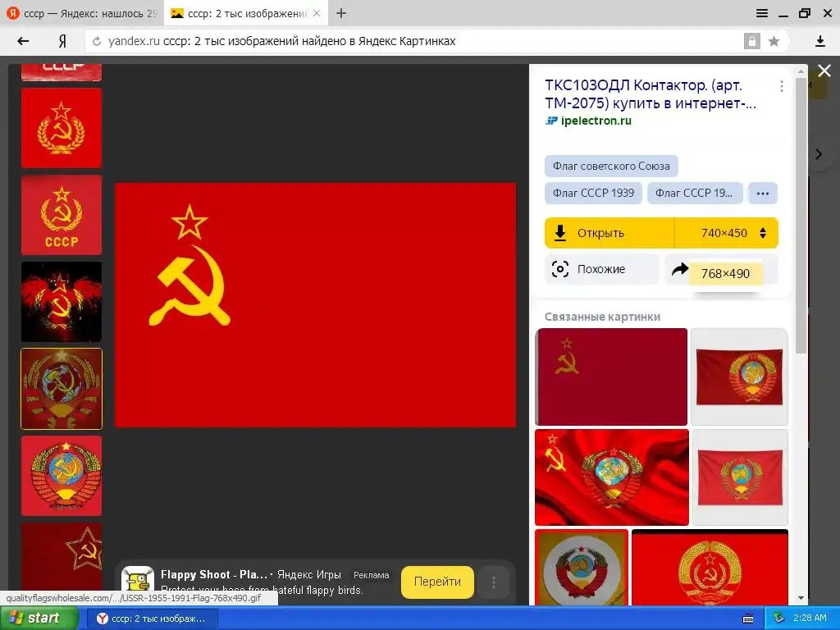The image size is (840, 630).
Task: Open related round coat of arms badge thumbnail
Action: point(582,568)
